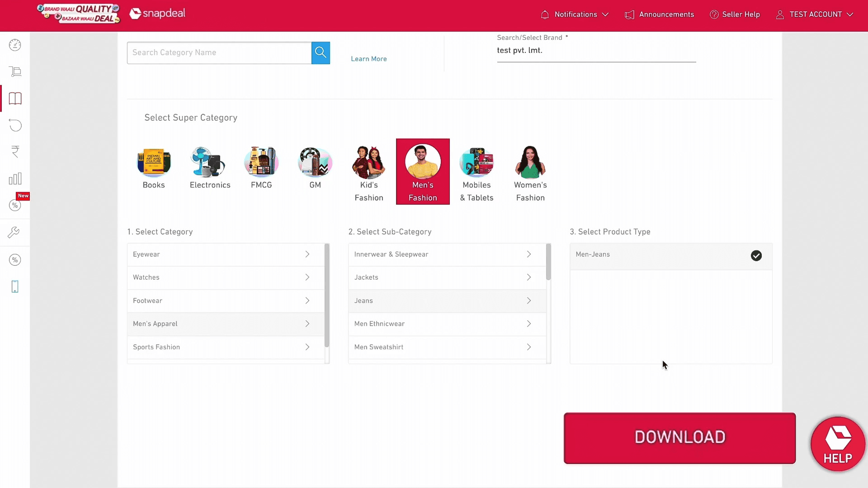Screen dimensions: 868x488
Task: Expand the Notifications dropdown
Action: [575, 14]
